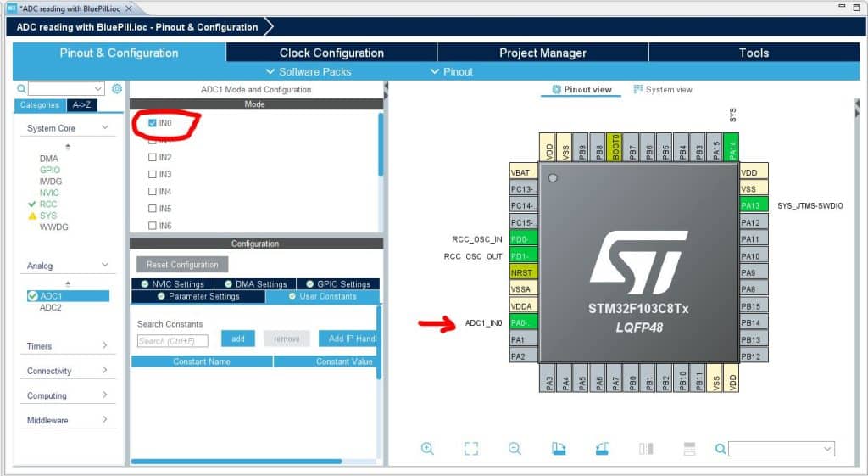Image resolution: width=868 pixels, height=476 pixels.
Task: Select the PA14 pin on chip
Action: [732, 148]
